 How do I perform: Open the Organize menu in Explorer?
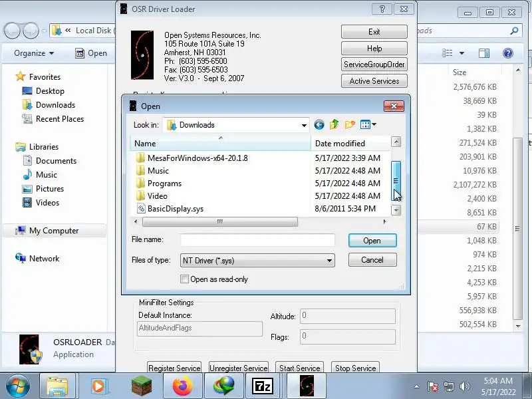click(34, 53)
